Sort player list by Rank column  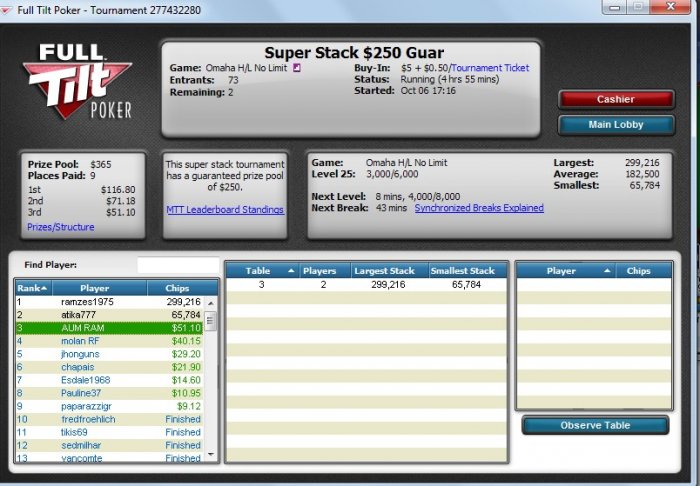point(33,288)
